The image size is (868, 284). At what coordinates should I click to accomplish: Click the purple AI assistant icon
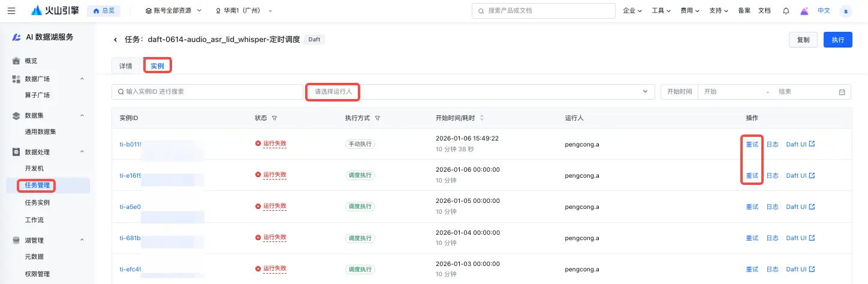point(804,11)
